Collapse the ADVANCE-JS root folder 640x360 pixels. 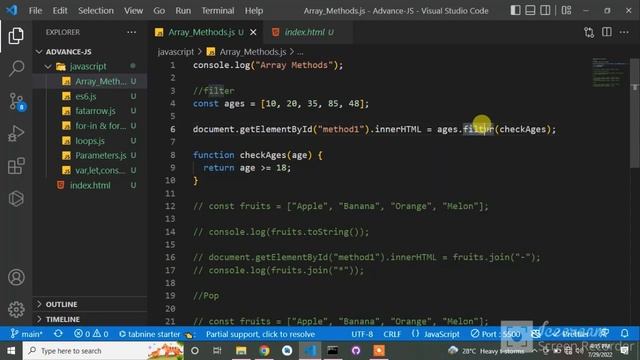pyautogui.click(x=90, y=52)
